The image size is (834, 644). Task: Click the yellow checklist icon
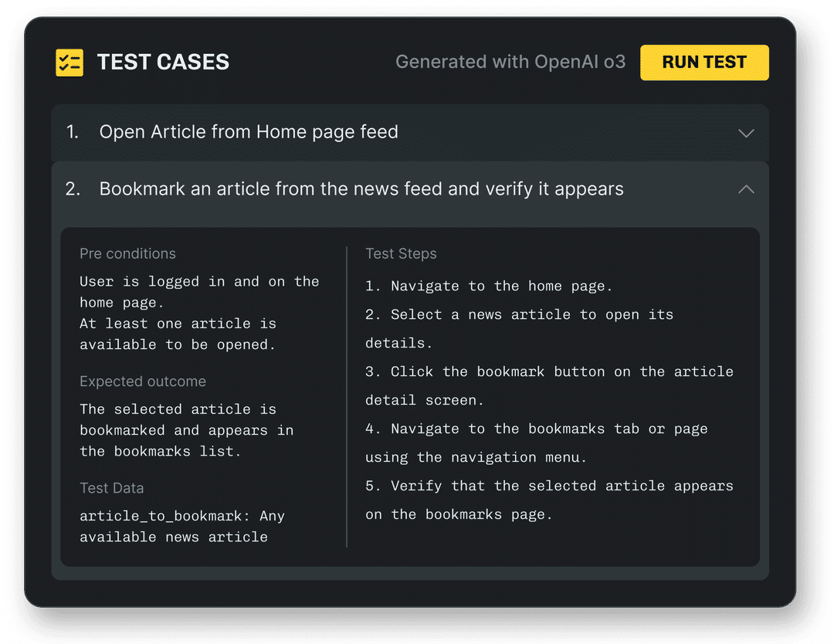[69, 63]
